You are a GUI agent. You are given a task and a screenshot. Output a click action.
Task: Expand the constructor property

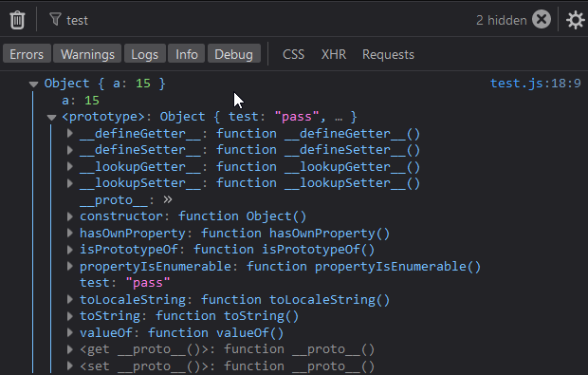click(x=70, y=216)
